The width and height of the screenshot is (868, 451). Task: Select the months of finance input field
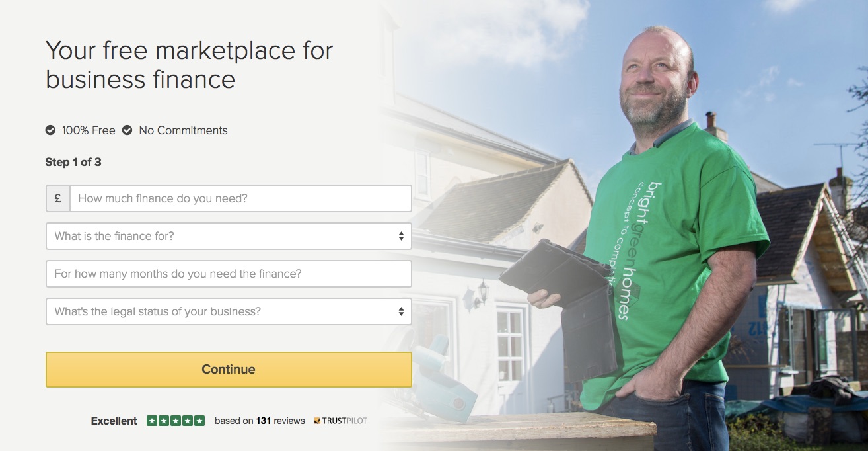point(229,274)
